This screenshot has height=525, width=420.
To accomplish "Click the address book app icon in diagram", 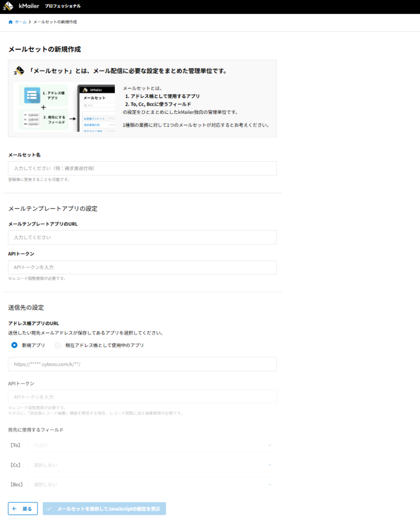I will pos(32,95).
